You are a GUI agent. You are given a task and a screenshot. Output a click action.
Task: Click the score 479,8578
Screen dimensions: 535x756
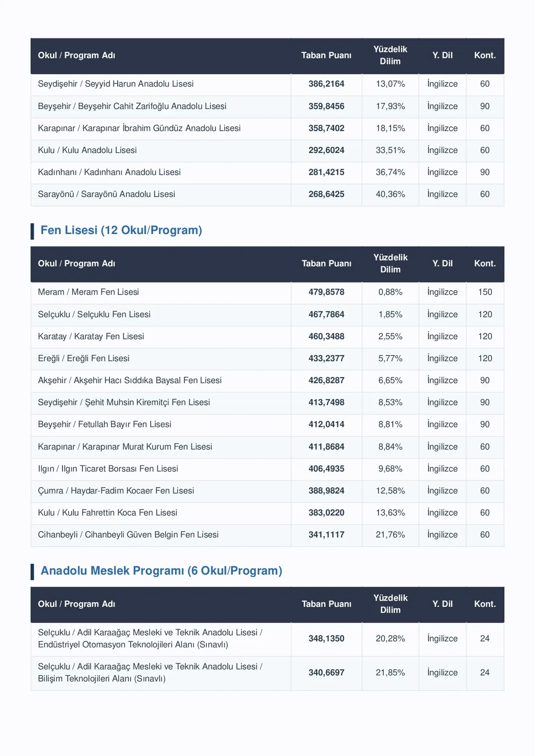coord(326,292)
